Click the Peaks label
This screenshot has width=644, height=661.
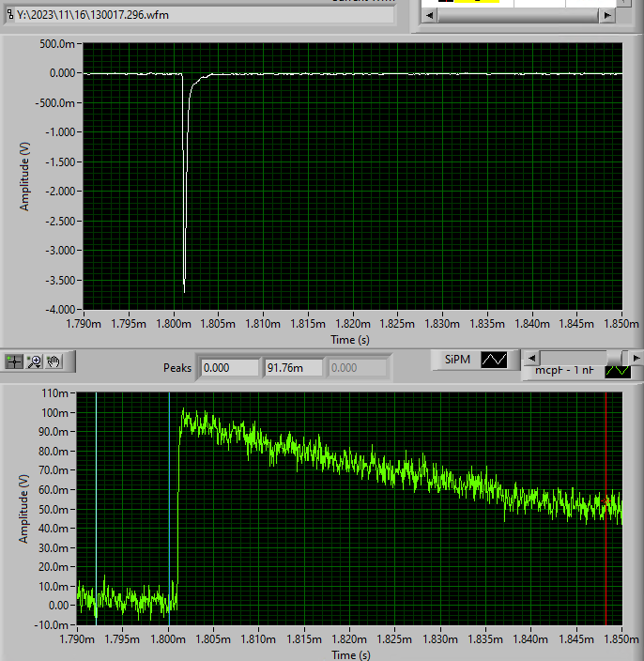click(x=177, y=368)
